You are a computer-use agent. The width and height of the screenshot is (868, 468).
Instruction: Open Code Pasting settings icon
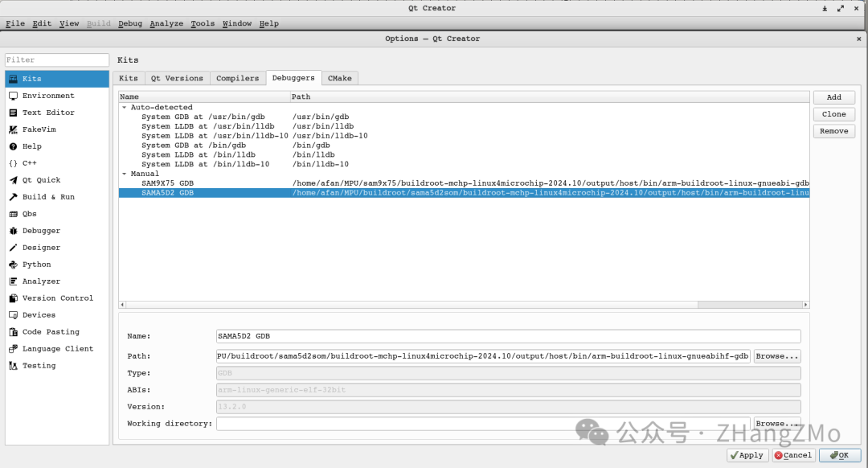coord(14,332)
